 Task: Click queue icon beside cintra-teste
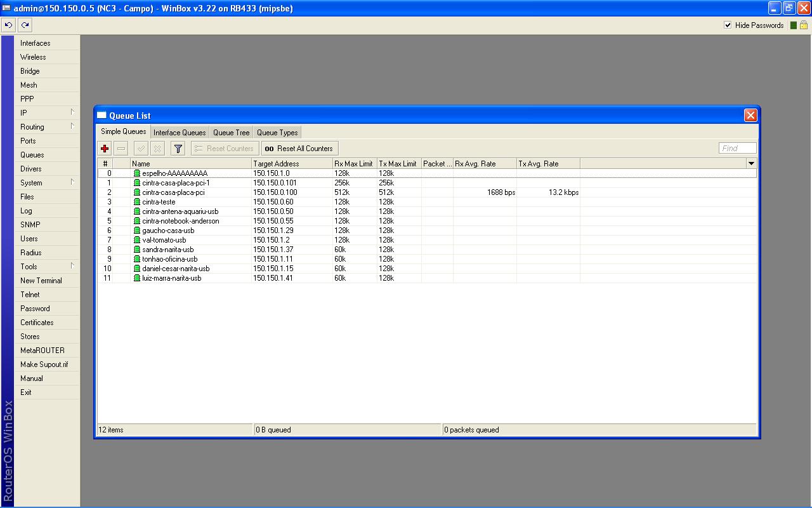pos(136,202)
